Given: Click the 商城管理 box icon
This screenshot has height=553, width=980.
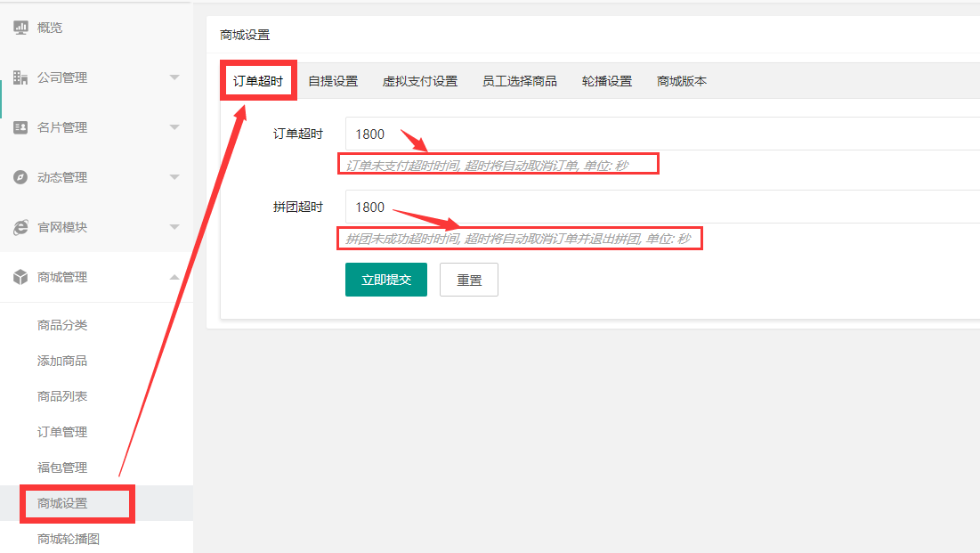Looking at the screenshot, I should click(20, 277).
